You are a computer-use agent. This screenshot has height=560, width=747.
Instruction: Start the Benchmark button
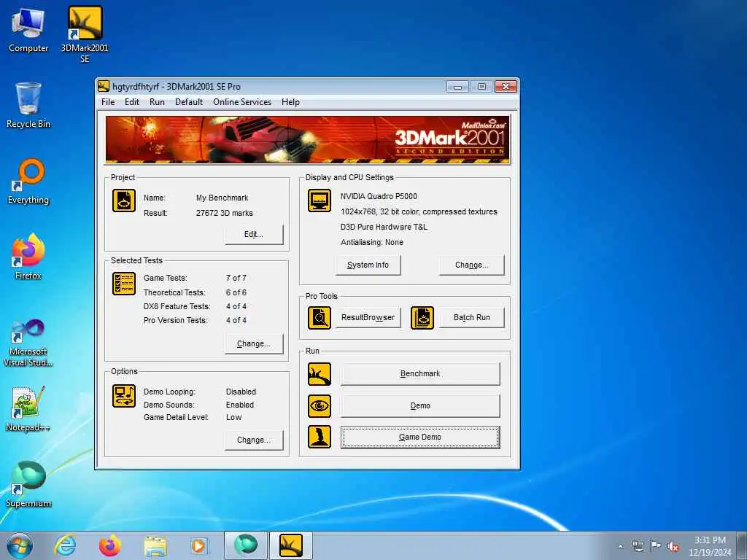coord(420,374)
